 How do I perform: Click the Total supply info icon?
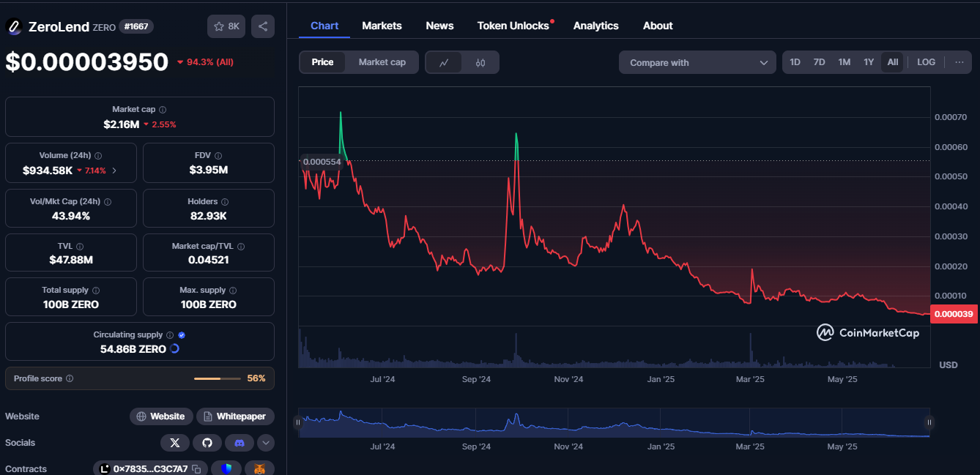pos(96,291)
